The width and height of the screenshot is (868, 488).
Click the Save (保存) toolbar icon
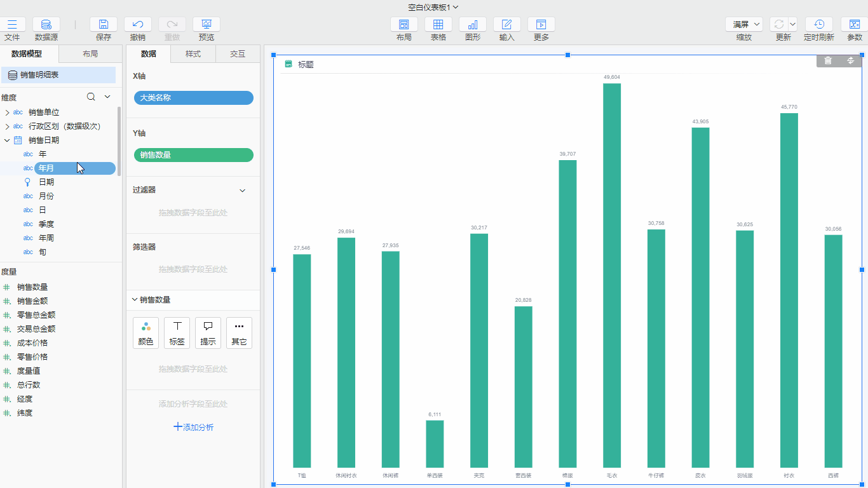click(x=103, y=25)
